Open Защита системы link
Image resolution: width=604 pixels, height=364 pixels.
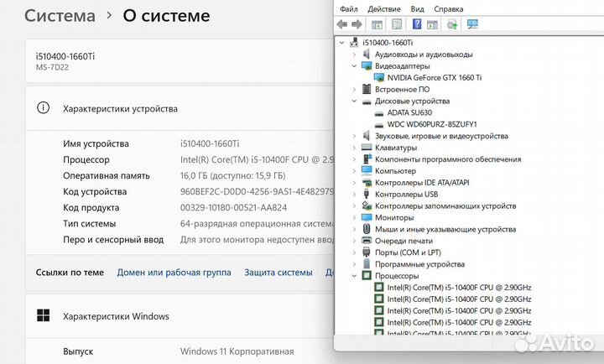[279, 273]
